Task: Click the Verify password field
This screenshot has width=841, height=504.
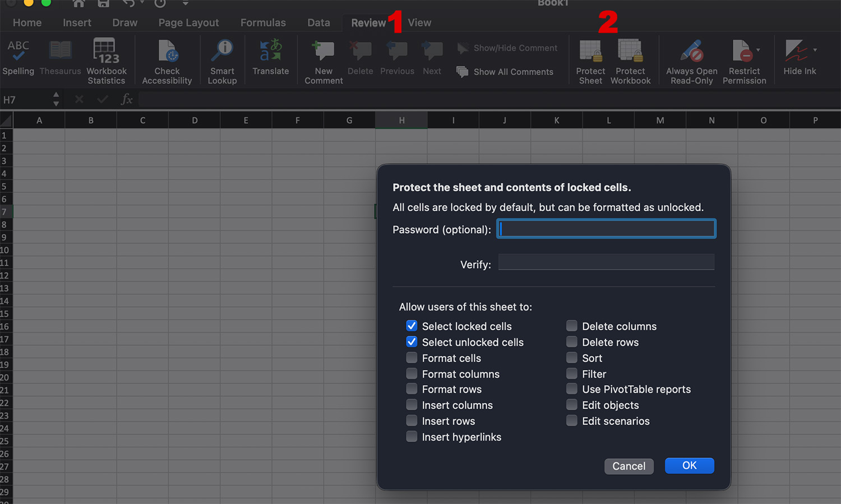Action: [606, 262]
